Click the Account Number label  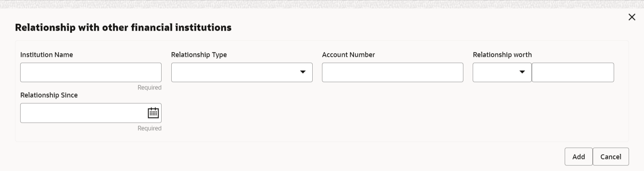(x=349, y=55)
